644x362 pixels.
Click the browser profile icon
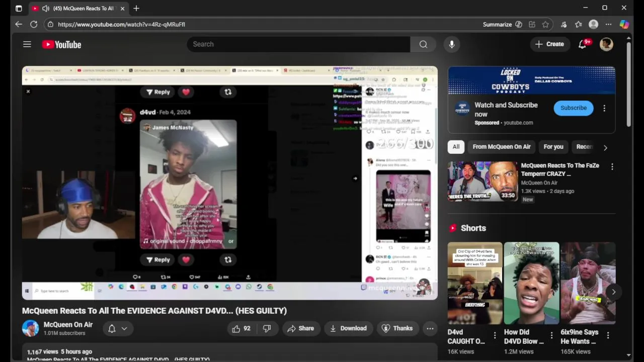point(594,24)
